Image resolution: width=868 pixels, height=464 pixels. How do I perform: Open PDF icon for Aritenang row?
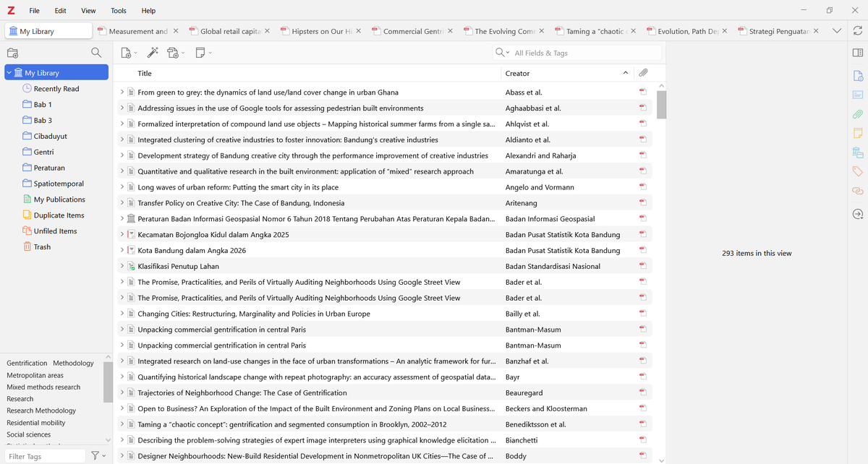tap(642, 203)
